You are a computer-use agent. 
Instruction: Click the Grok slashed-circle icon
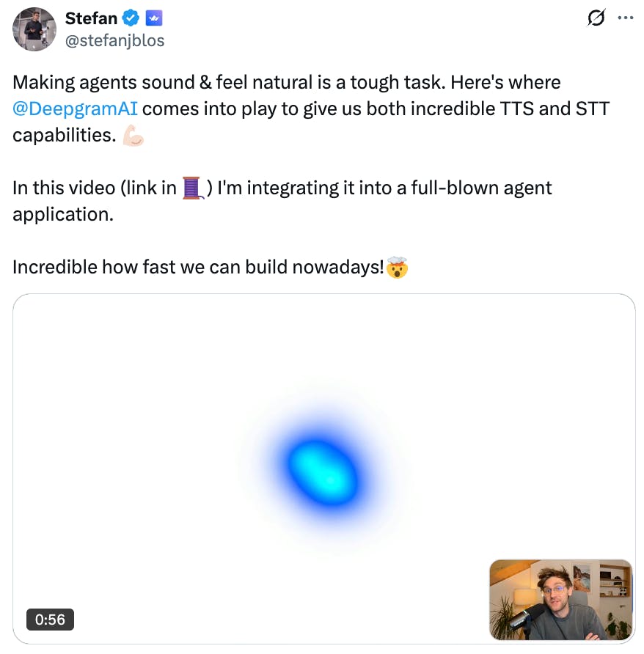(596, 18)
